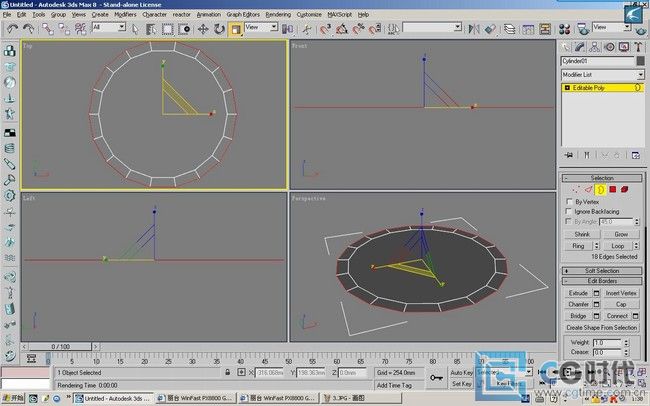Screen dimensions: 650x406
Task: Open the Rendering menu
Action: [278, 15]
